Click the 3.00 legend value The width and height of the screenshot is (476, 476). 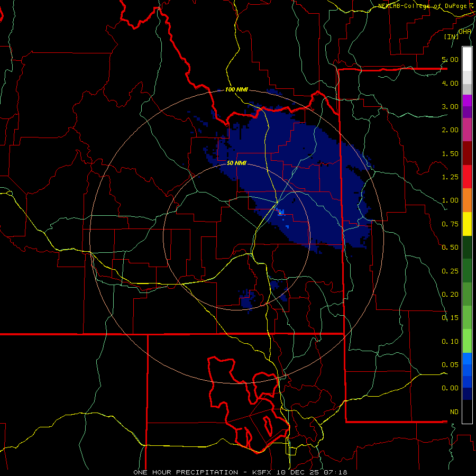pyautogui.click(x=450, y=106)
